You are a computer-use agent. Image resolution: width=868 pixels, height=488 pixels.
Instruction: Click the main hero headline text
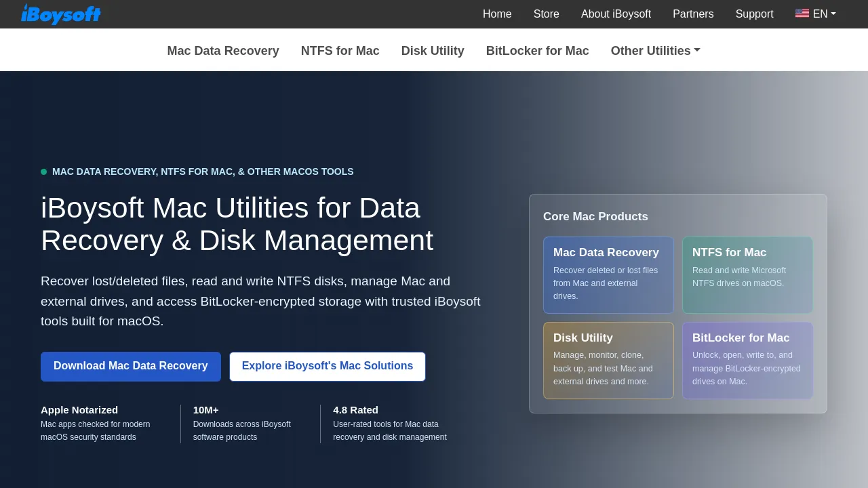coord(237,224)
